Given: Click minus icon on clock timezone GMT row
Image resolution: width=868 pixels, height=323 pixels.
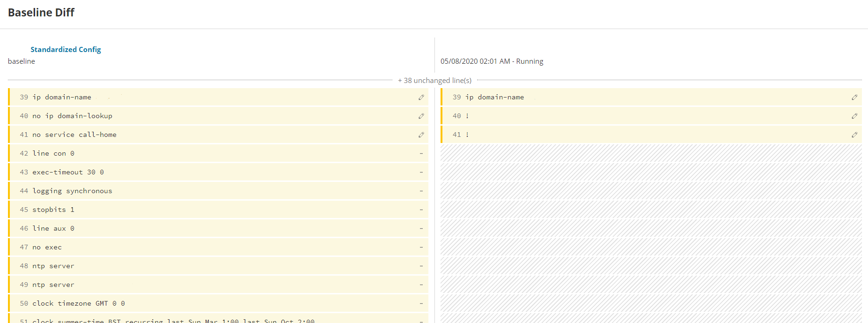Looking at the screenshot, I should [421, 303].
